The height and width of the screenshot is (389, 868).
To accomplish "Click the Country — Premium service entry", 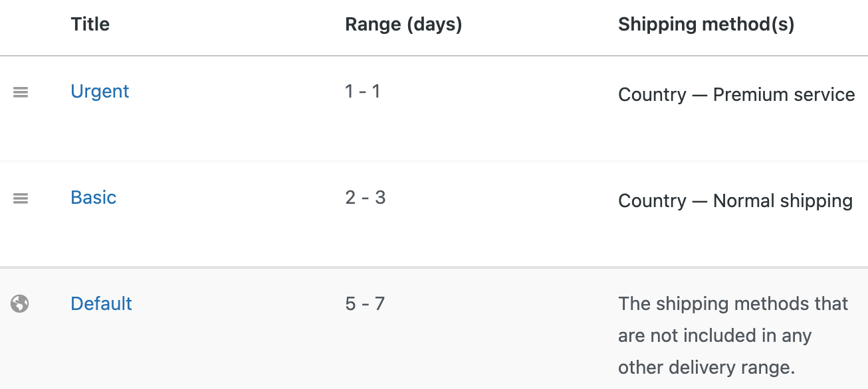I will click(x=736, y=95).
